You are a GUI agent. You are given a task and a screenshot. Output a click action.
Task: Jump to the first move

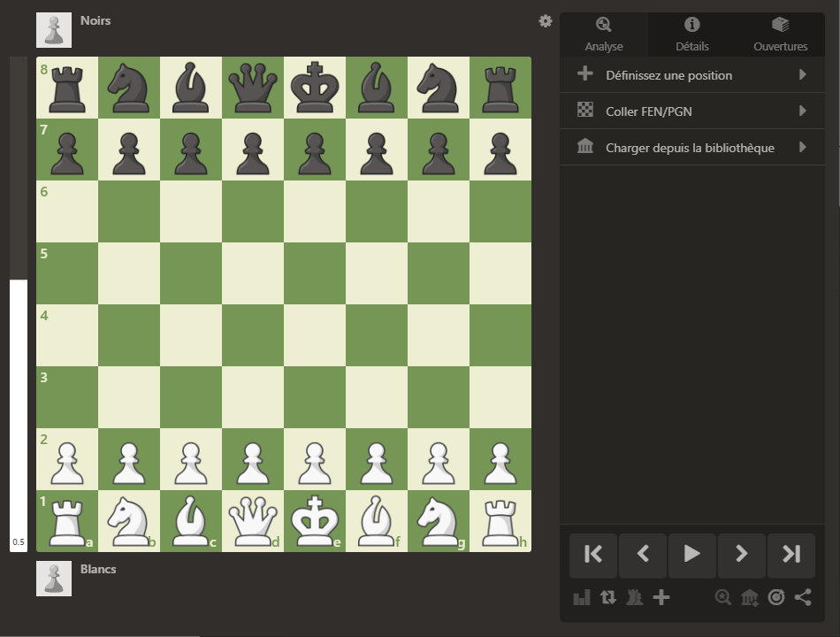(593, 555)
